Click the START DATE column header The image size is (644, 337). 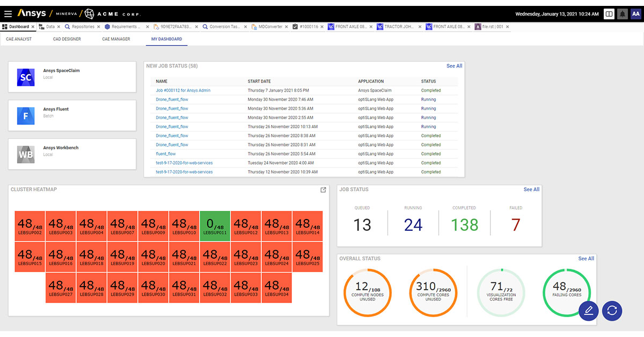(259, 82)
